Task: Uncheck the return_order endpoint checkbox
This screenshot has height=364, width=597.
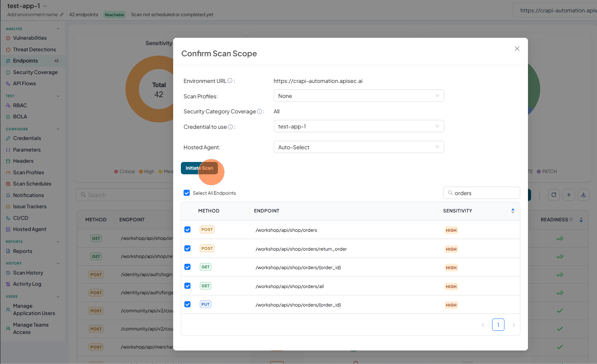Action: point(187,248)
